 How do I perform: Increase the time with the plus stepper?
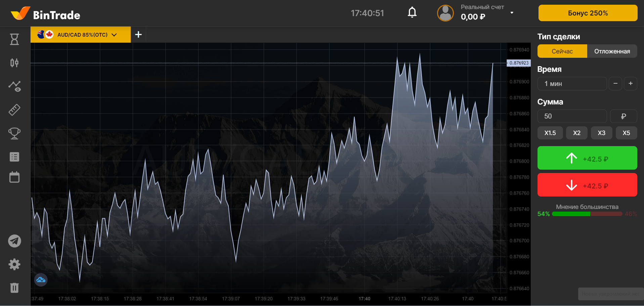(630, 84)
